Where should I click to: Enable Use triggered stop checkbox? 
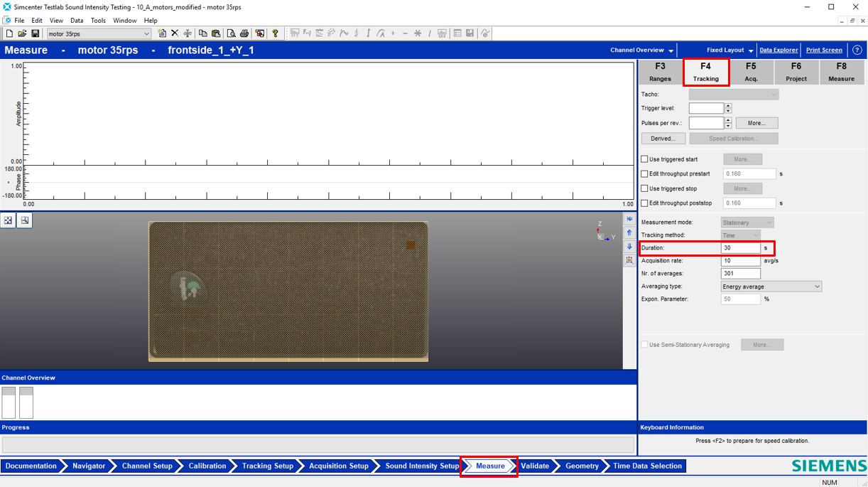pyautogui.click(x=645, y=188)
